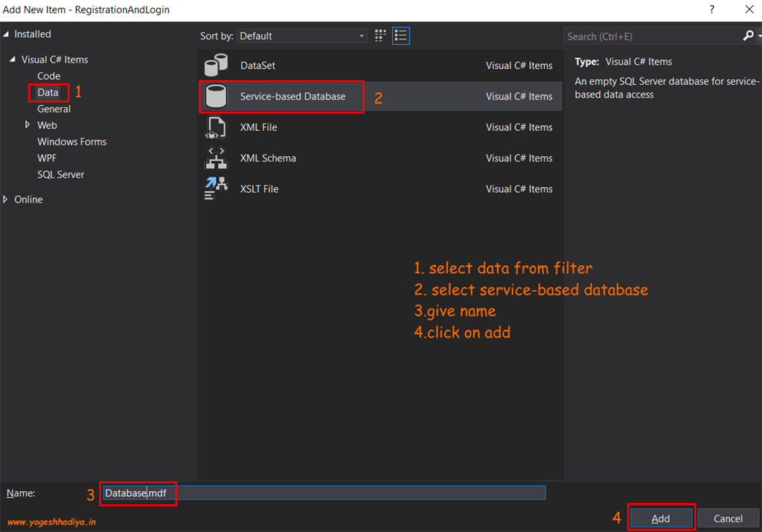Click the XML Schema item icon
Viewport: 762px width, 532px height.
click(x=216, y=158)
